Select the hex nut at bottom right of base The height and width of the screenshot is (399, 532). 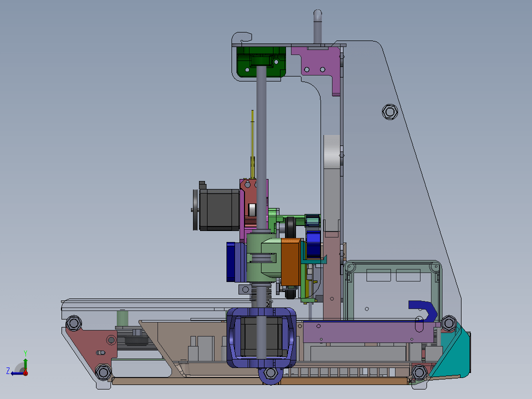[x=419, y=372]
